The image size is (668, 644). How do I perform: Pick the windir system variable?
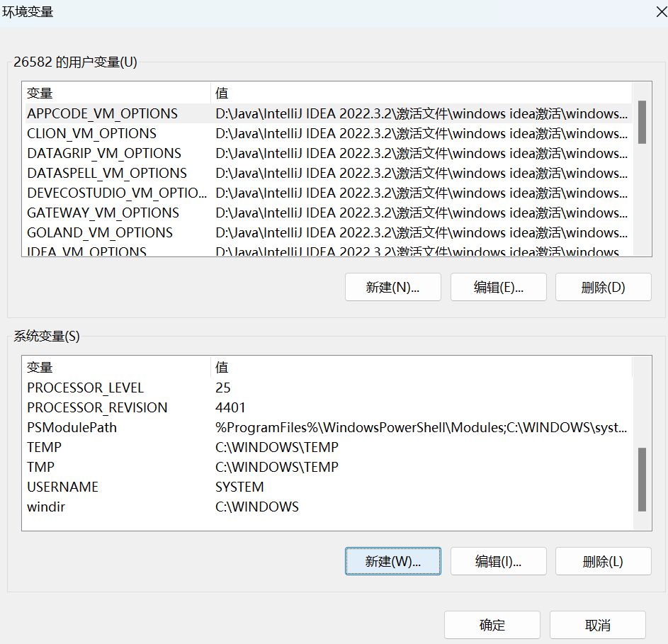(x=47, y=507)
